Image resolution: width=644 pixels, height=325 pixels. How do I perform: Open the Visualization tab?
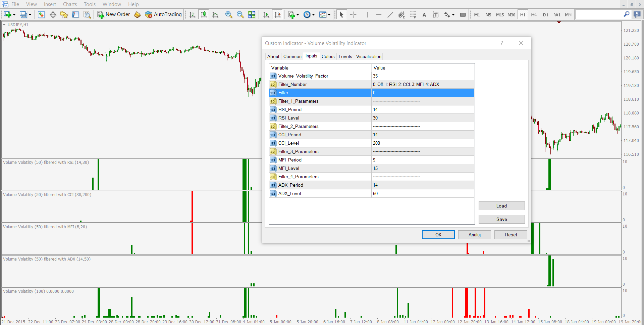click(369, 56)
